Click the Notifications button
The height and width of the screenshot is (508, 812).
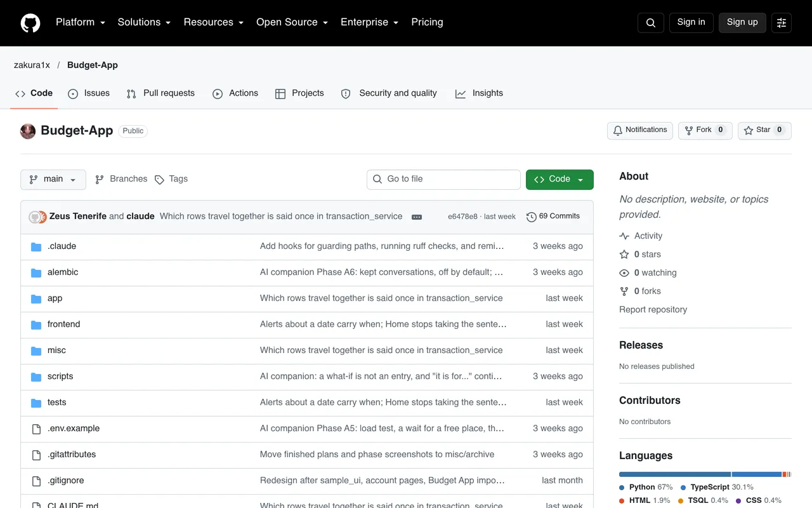coord(640,130)
